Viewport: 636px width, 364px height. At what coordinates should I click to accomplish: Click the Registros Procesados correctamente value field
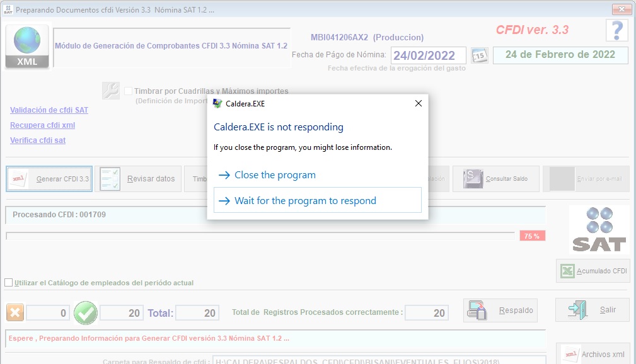click(427, 313)
